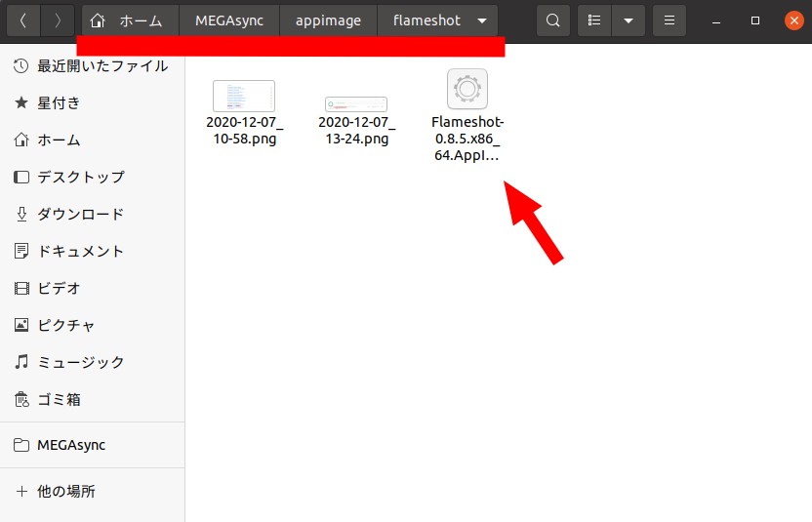Select MEGAsync path segment
The height and width of the screenshot is (522, 812).
click(x=229, y=20)
